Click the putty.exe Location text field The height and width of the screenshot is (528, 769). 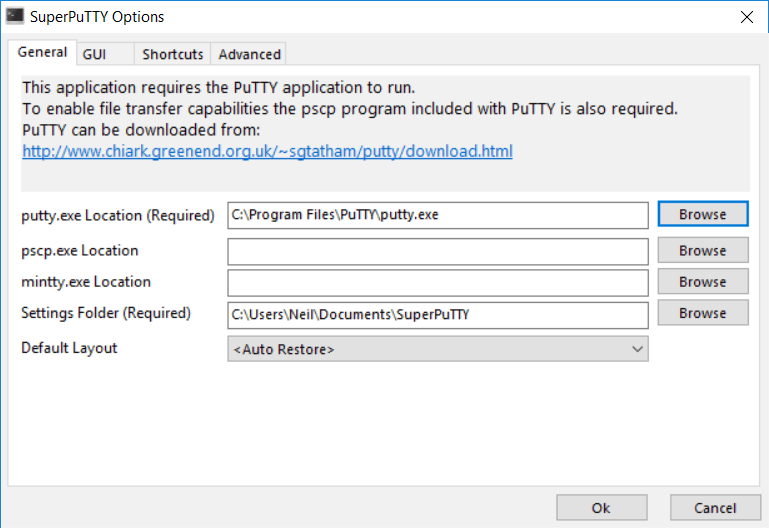tap(438, 215)
